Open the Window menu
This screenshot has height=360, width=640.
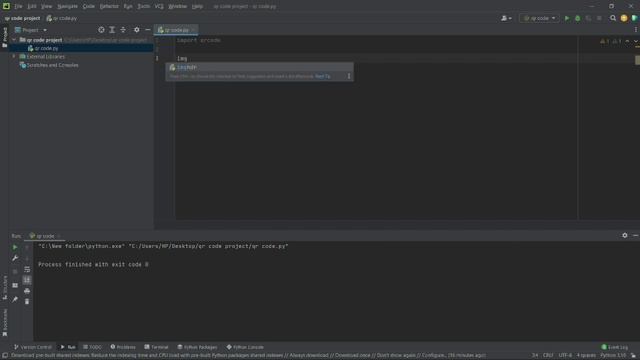coord(178,6)
